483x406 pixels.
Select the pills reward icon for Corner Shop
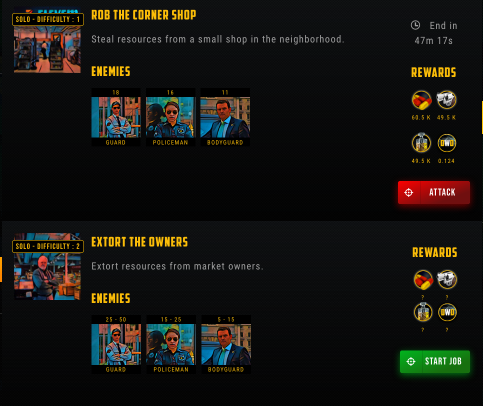421,100
